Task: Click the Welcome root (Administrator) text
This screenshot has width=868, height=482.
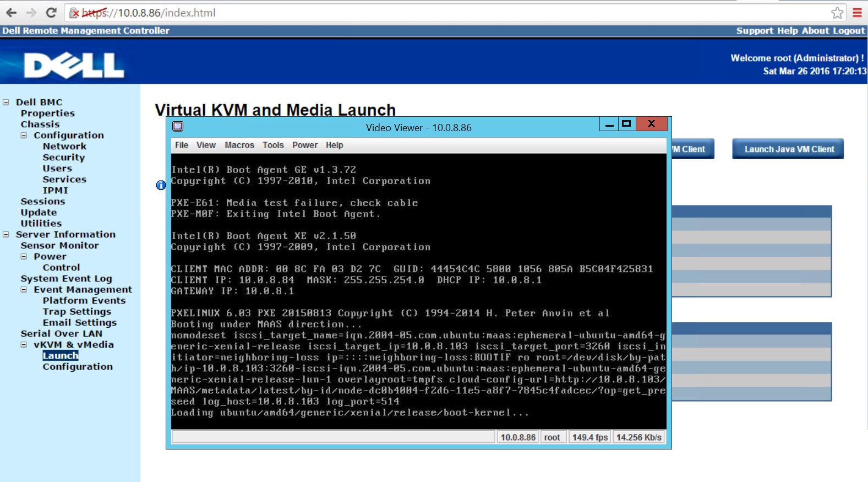Action: pyautogui.click(x=797, y=58)
